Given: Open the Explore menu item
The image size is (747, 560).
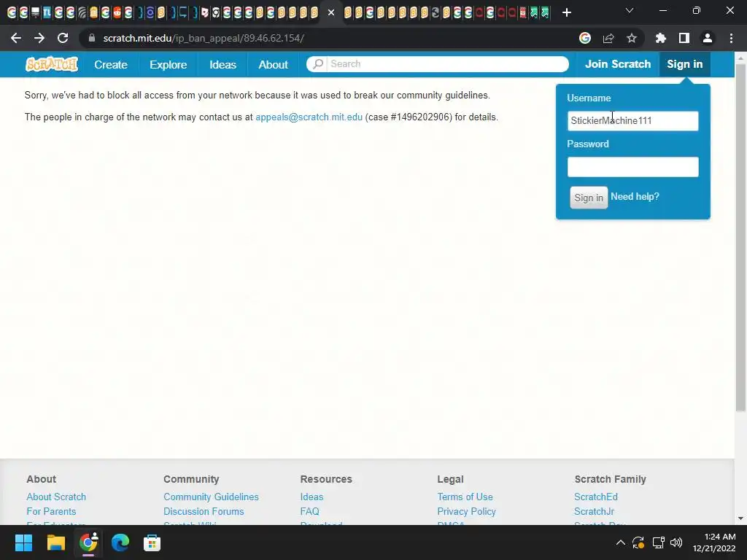Looking at the screenshot, I should 169,64.
